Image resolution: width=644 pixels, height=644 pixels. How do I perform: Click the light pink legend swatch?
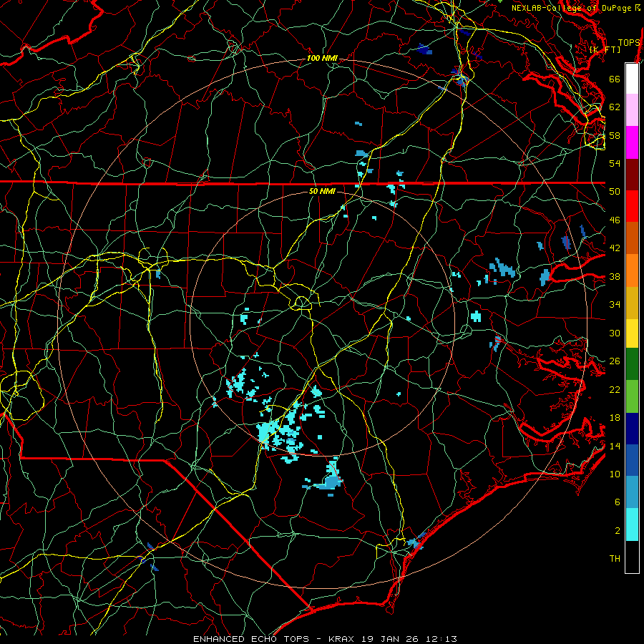click(x=632, y=109)
